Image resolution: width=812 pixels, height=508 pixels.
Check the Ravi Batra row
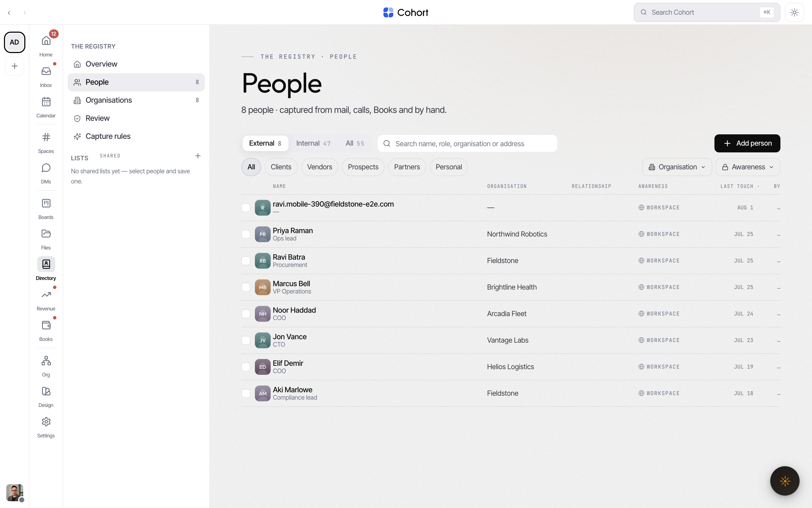coord(246,261)
